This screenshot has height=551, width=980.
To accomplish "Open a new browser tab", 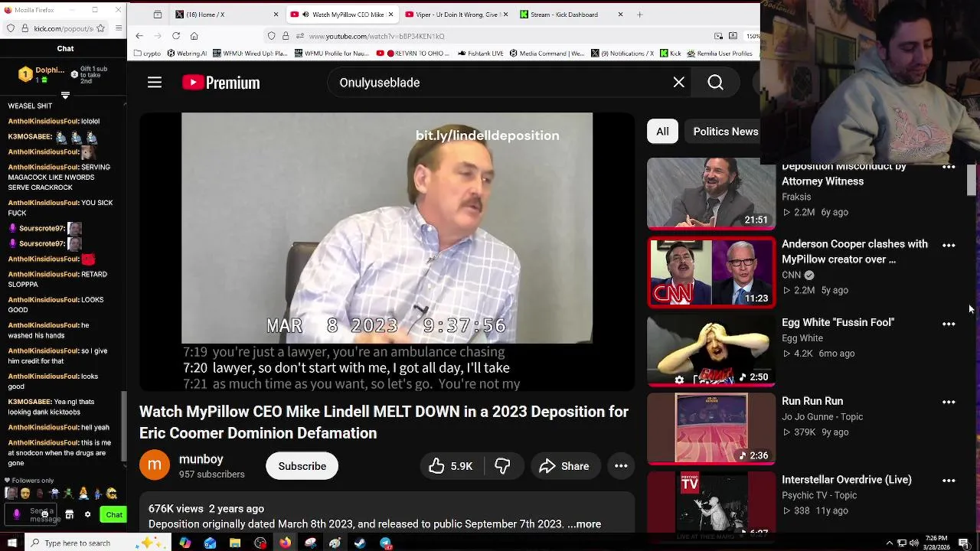I will (x=640, y=15).
